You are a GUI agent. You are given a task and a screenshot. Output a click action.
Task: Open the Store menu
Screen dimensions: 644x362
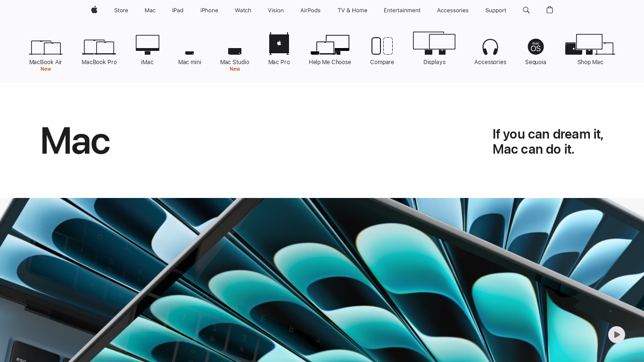click(121, 10)
